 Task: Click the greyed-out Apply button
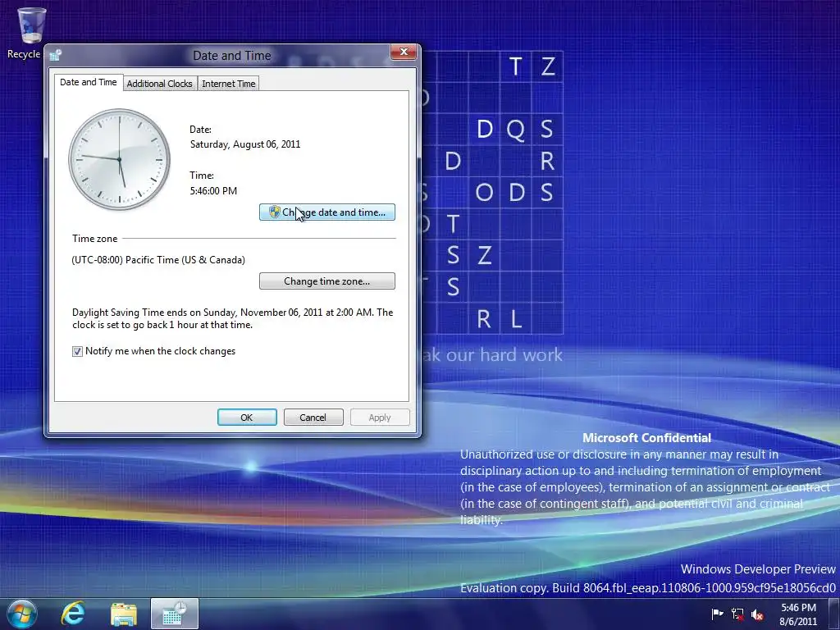tap(380, 418)
